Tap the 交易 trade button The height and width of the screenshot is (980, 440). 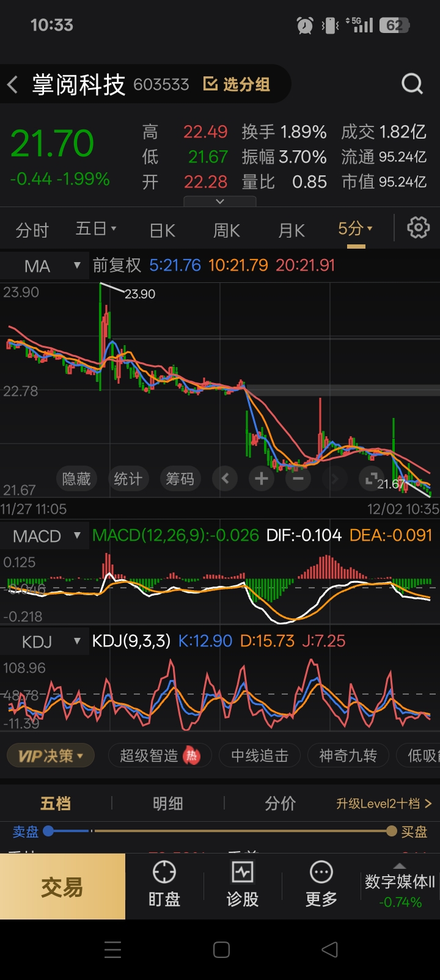(62, 887)
